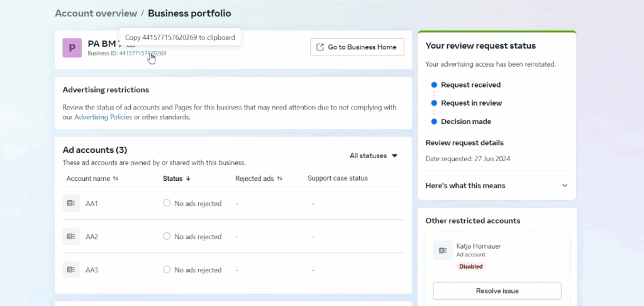This screenshot has width=644, height=306.
Task: Sort by Account name arrows icon
Action: [x=115, y=179]
